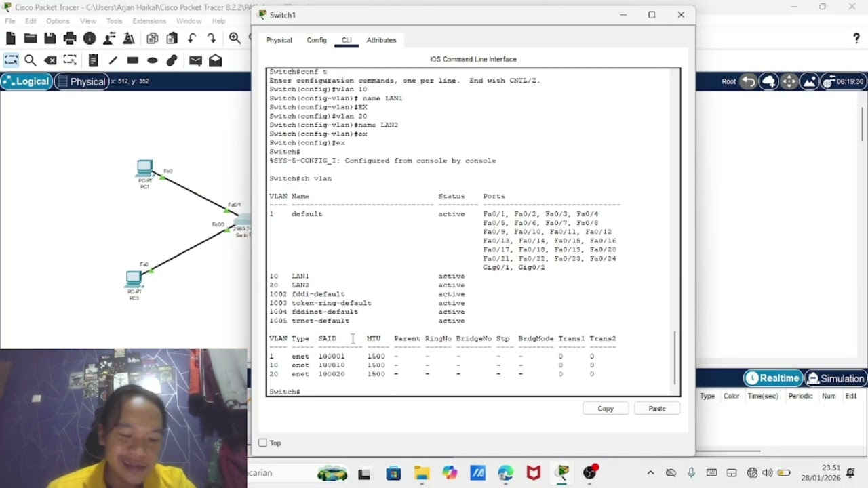Click the Paste icon in the main toolbar
868x488 pixels.
point(172,39)
